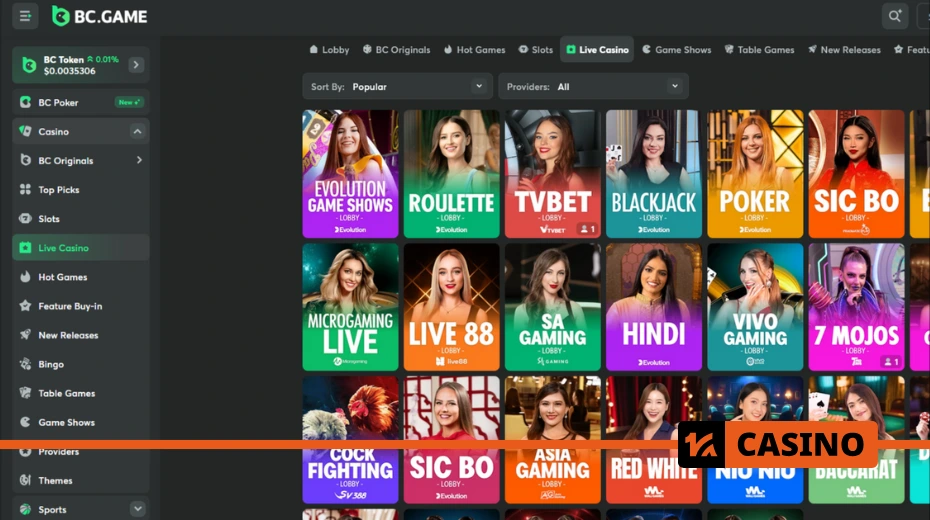This screenshot has width=930, height=520.
Task: Select the Live Casino tab
Action: click(x=597, y=50)
